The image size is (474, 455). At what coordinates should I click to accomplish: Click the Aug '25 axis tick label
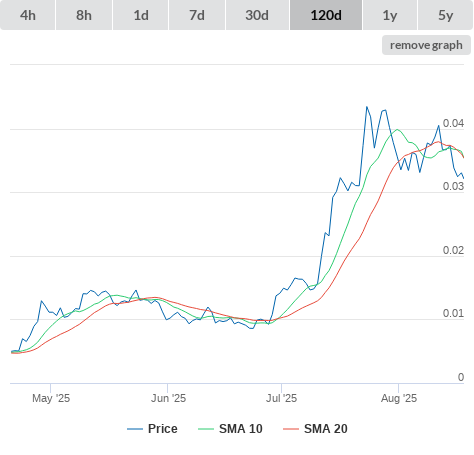[x=399, y=398]
